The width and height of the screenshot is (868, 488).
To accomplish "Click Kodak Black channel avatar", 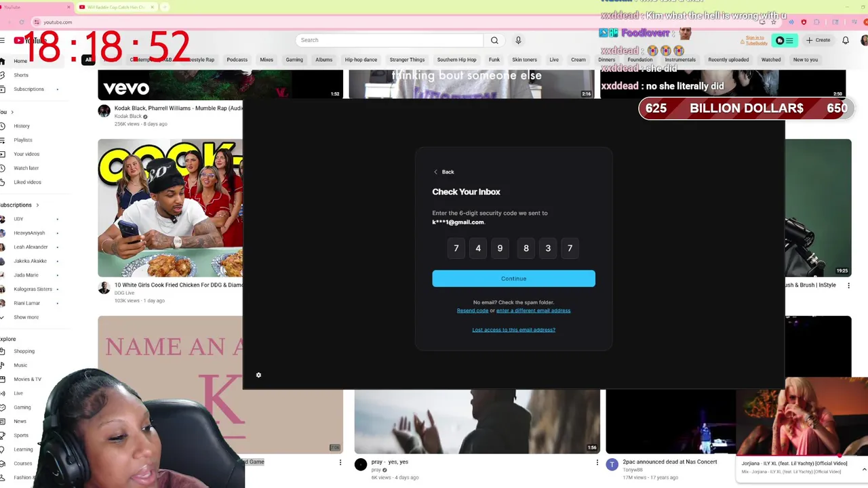I will click(x=104, y=111).
